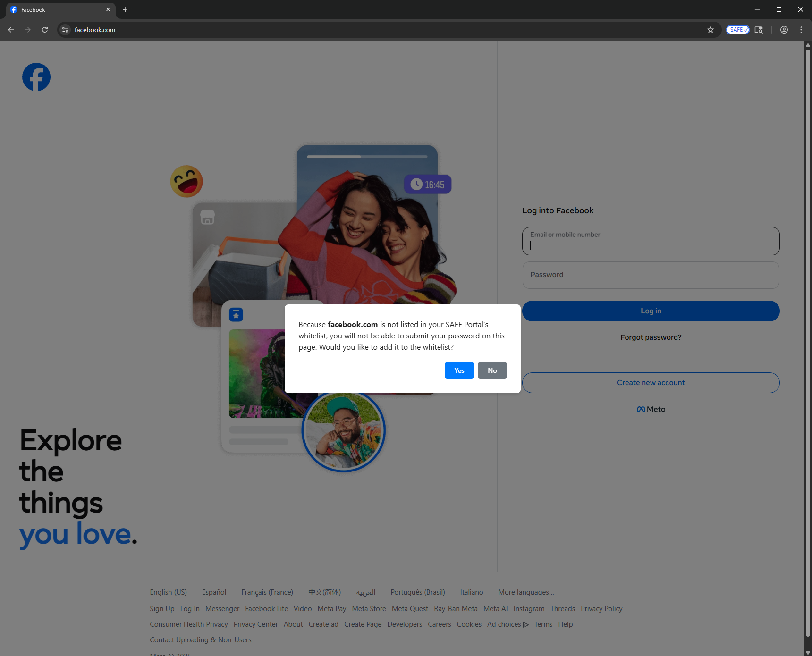
Task: Click Create new account button
Action: tap(651, 383)
